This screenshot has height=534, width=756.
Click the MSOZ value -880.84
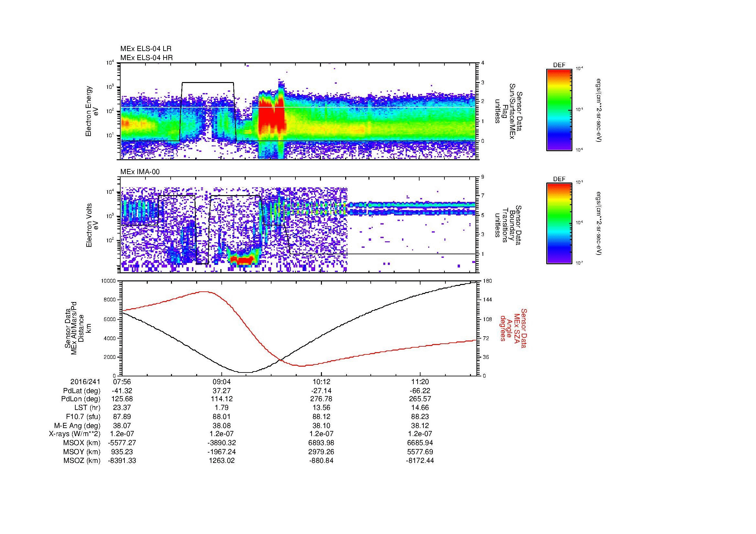pos(321,461)
